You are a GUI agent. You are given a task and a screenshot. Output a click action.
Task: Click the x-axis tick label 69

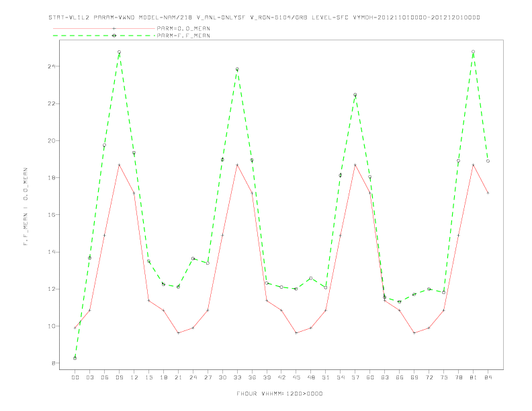click(x=414, y=377)
